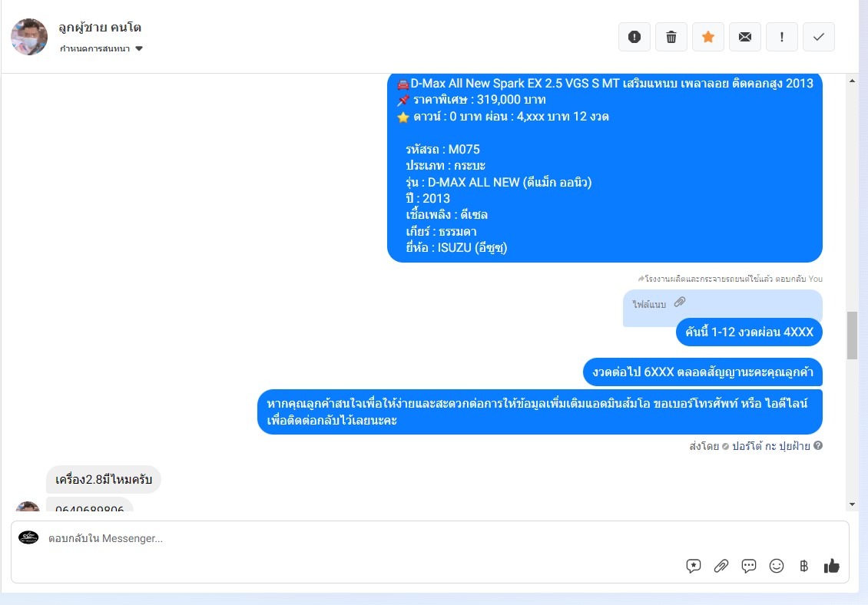Click the chat scrollbar up arrow
This screenshot has height=605, width=868.
coord(852,81)
